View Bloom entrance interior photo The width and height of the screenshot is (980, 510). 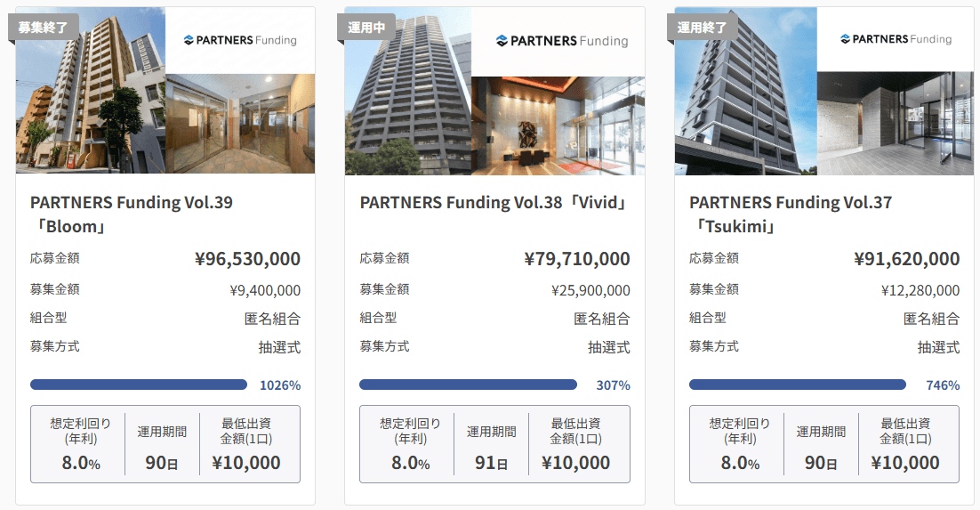tap(240, 124)
